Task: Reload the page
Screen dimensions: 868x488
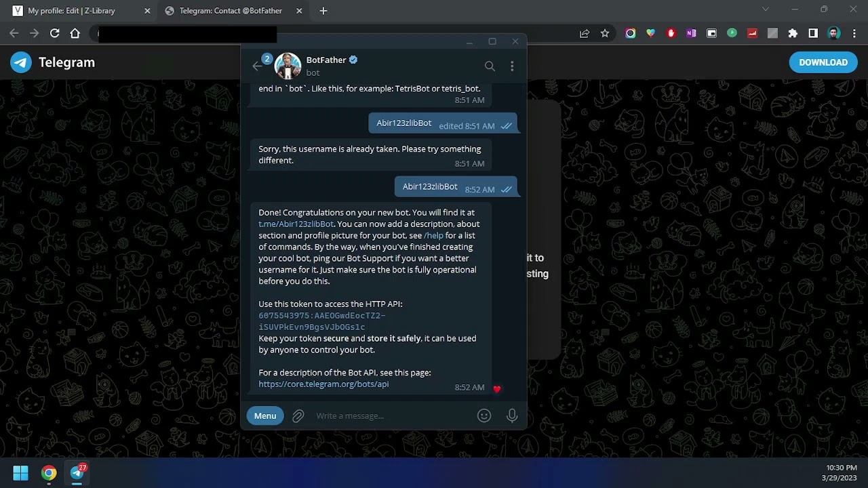Action: tap(55, 33)
